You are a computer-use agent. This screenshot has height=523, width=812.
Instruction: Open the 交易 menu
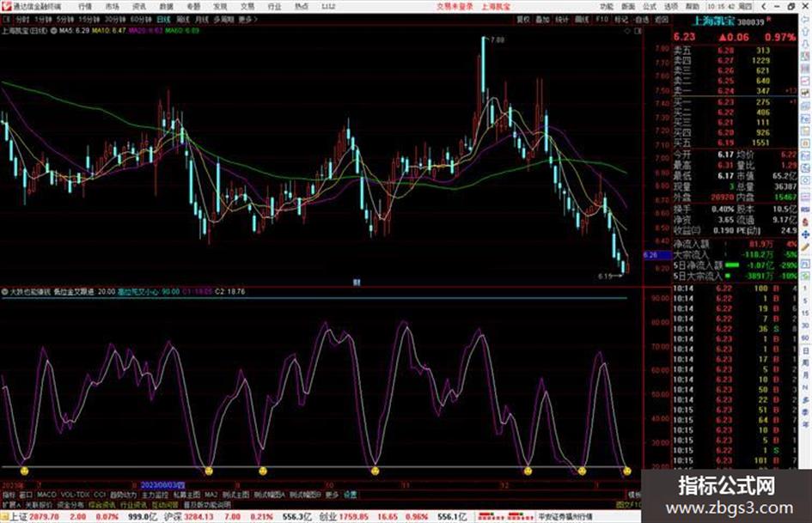pyautogui.click(x=247, y=6)
